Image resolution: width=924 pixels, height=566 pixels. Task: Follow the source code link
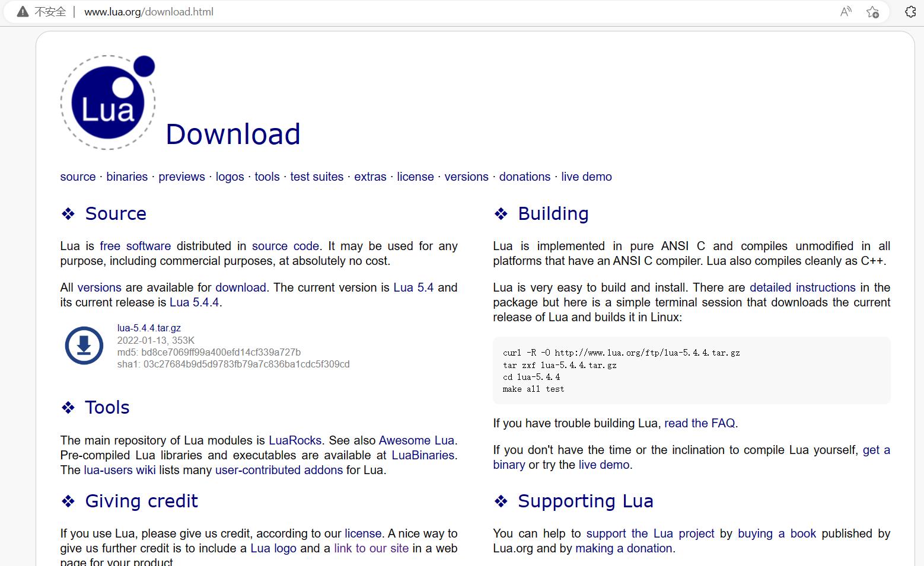click(285, 246)
